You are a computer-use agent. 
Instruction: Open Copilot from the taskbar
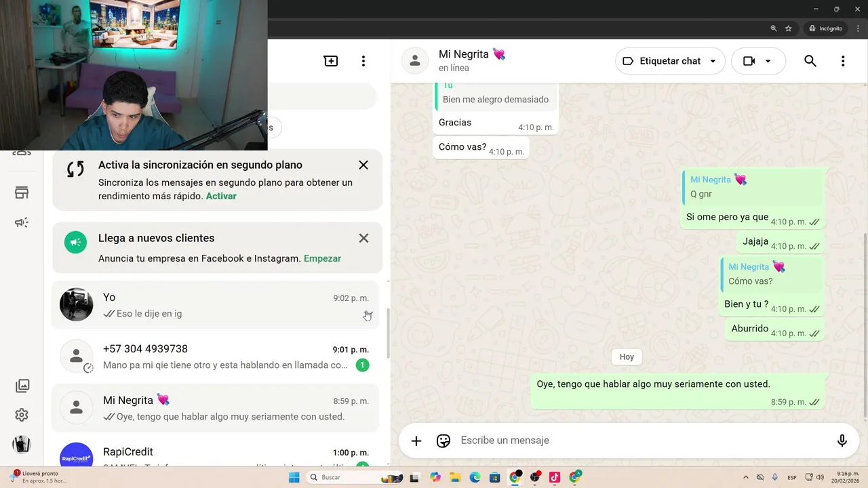435,477
